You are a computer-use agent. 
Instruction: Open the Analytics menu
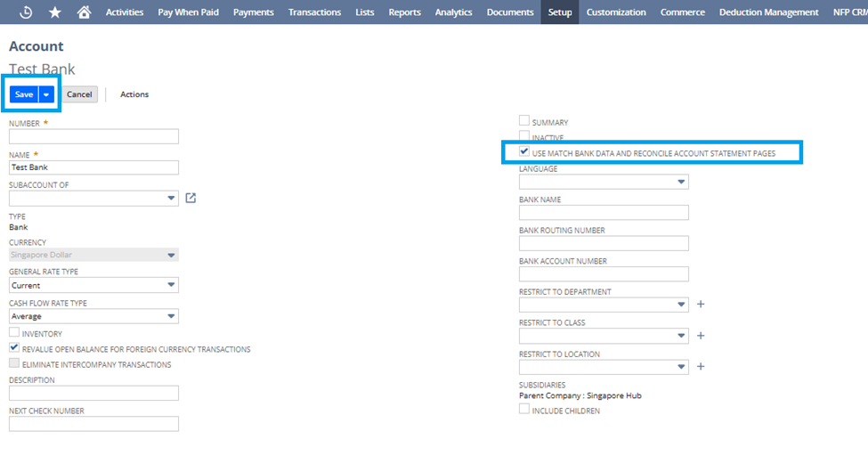[453, 12]
